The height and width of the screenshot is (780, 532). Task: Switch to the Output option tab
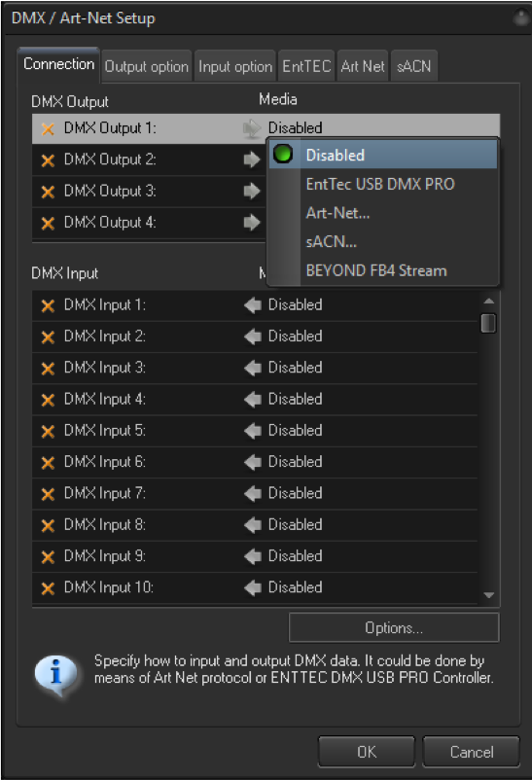pyautogui.click(x=146, y=66)
